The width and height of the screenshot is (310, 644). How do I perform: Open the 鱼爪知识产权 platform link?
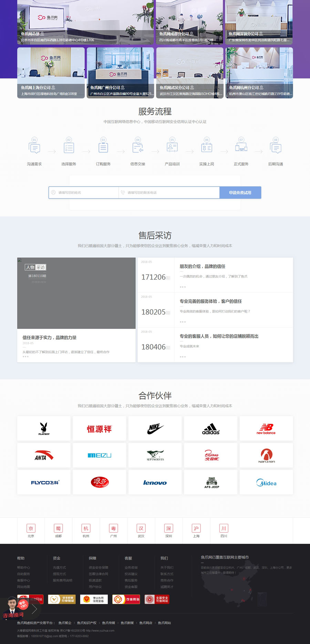click(x=87, y=623)
